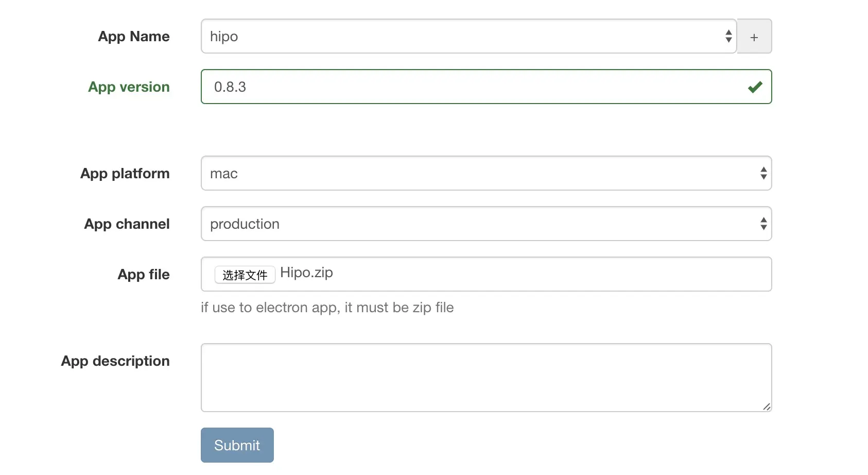This screenshot has height=475, width=868.
Task: Click the up arrow on App Name selector
Action: point(728,32)
